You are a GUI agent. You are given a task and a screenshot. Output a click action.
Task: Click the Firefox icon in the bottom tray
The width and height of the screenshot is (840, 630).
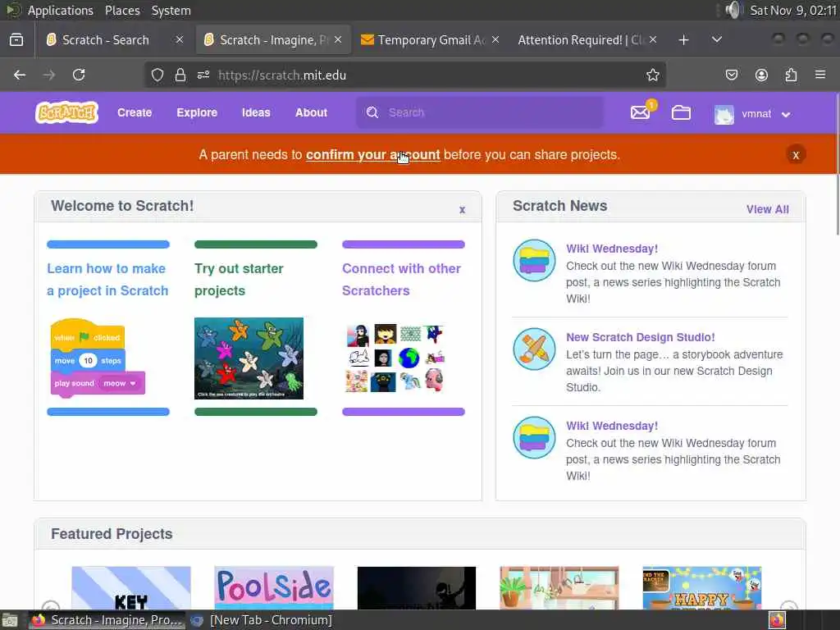[777, 620]
